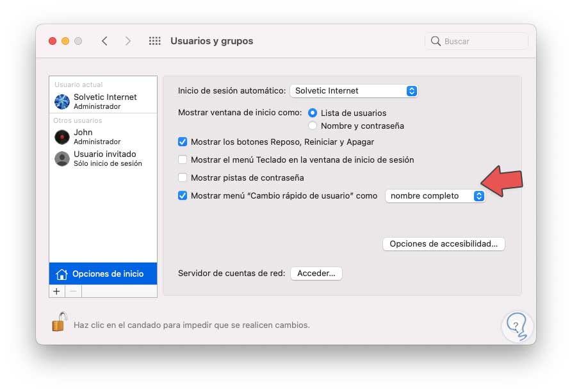Screen dimensions: 572x392
Task: Select Solvetic Internet user avatar
Action: 62,101
